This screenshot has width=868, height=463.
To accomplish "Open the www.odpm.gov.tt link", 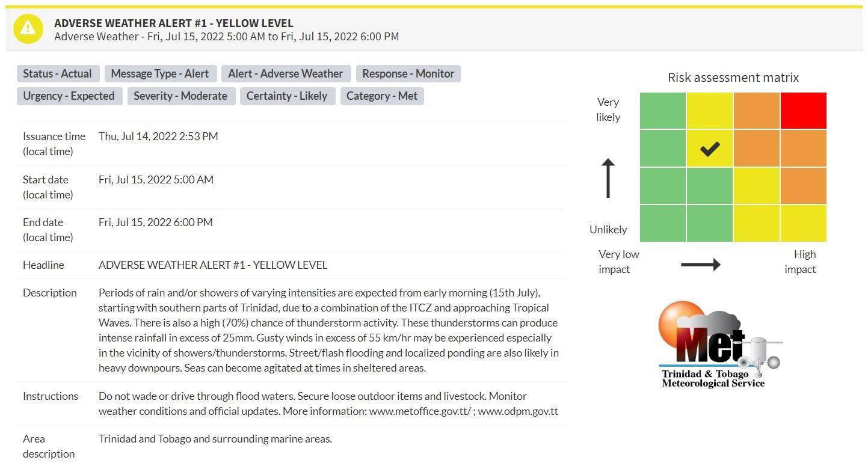I will click(x=518, y=411).
